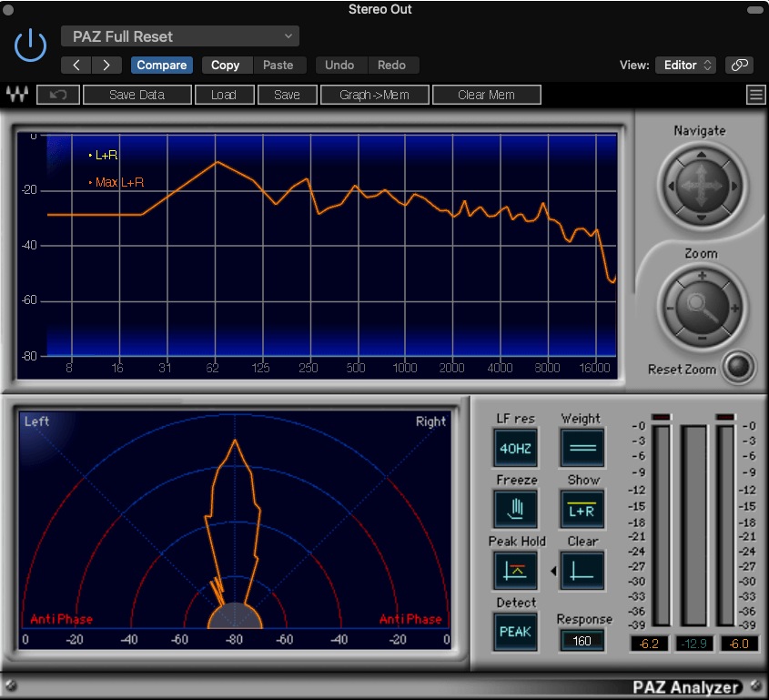Zoom out horizontally with left minus
769x700 pixels.
point(670,308)
